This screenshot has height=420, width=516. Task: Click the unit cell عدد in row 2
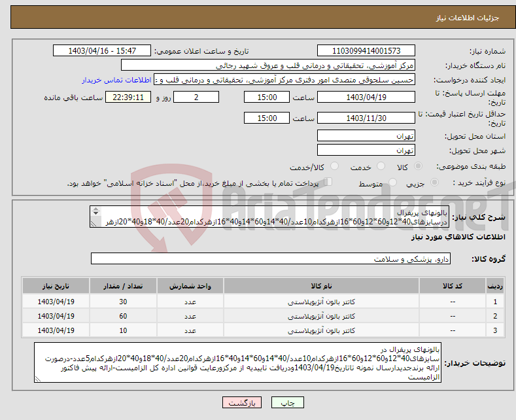(x=190, y=316)
